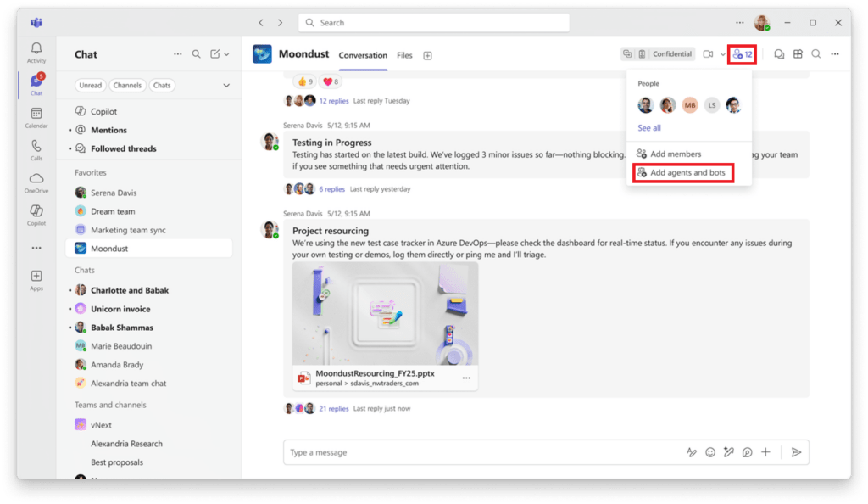This screenshot has width=868, height=504.
Task: Start a video call from the chat header
Action: coord(708,53)
